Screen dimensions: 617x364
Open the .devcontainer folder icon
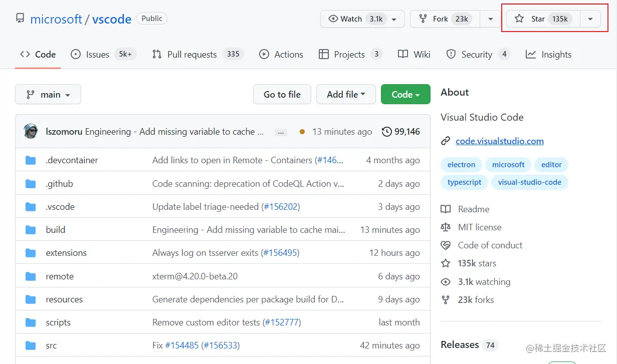[x=31, y=160]
